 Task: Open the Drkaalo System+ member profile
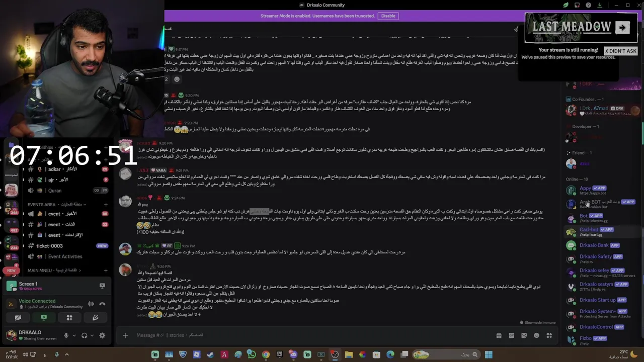[x=601, y=313]
